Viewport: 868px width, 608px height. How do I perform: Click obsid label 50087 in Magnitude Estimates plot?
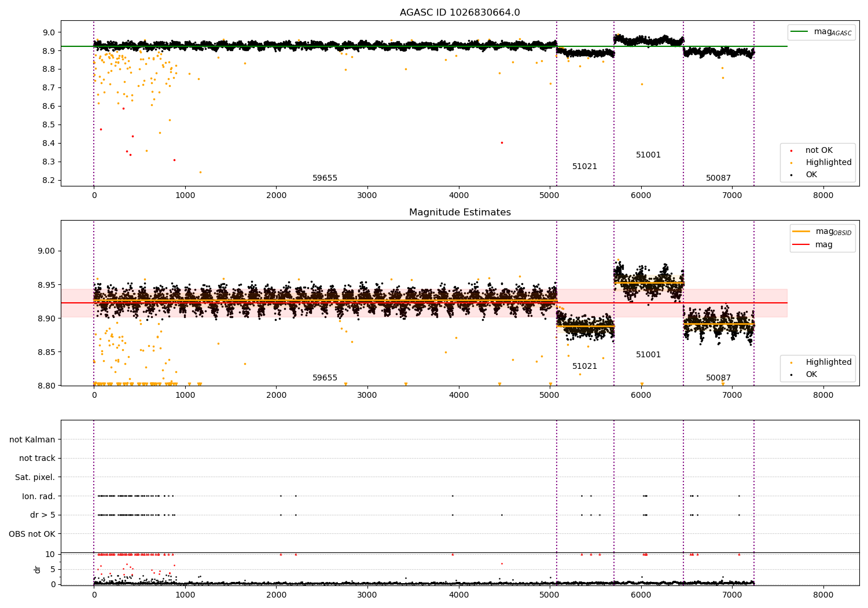coord(718,378)
